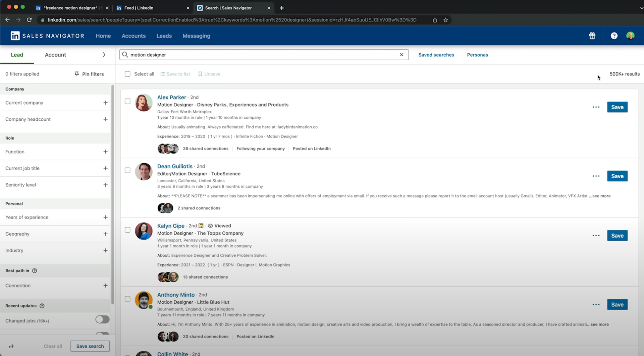Click the motion designer search field

(264, 55)
